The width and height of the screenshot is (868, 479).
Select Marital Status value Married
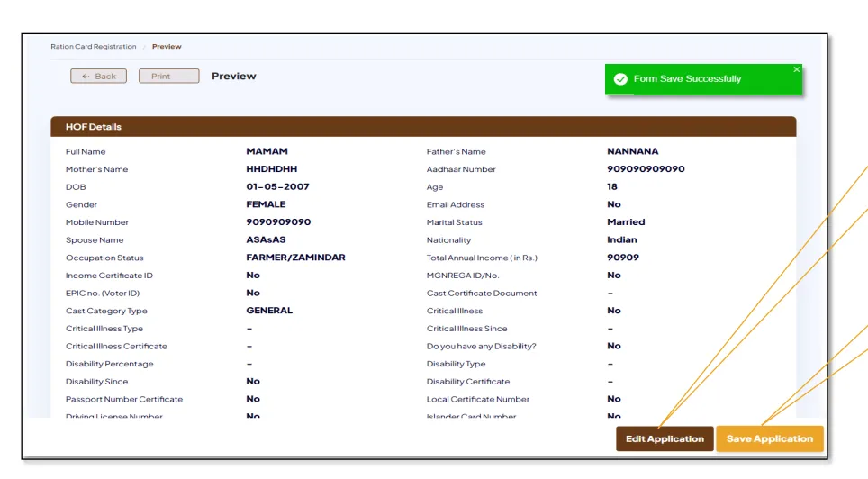click(x=626, y=222)
